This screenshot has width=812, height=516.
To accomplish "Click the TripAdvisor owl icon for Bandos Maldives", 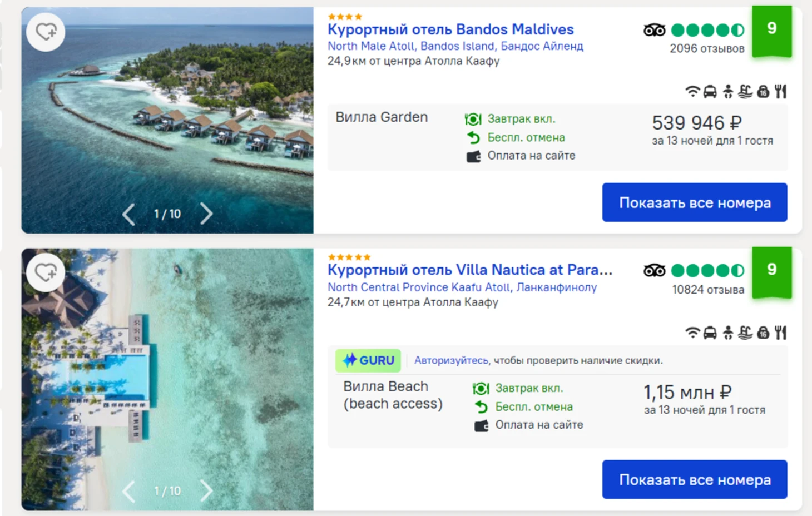I will 654,30.
